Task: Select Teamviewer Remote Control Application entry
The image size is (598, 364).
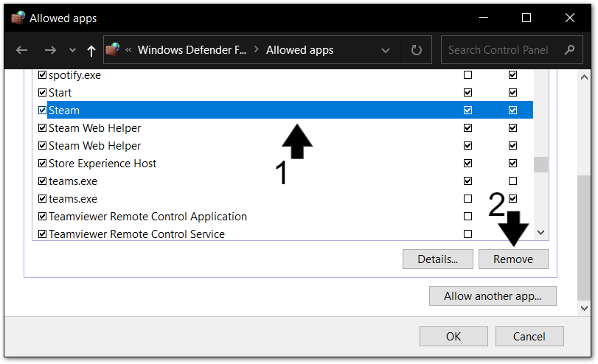Action: click(x=147, y=217)
